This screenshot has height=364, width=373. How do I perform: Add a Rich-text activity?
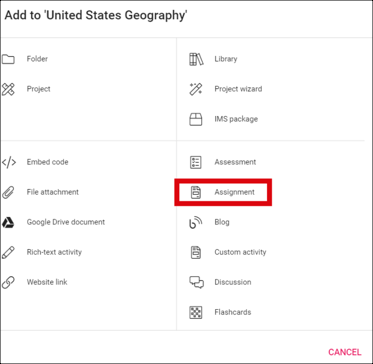click(54, 252)
